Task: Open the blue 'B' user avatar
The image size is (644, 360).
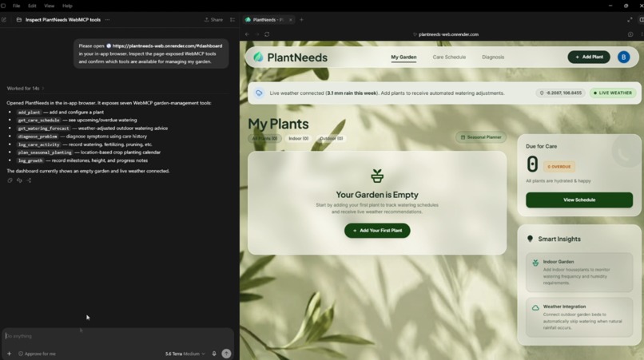Action: click(623, 57)
